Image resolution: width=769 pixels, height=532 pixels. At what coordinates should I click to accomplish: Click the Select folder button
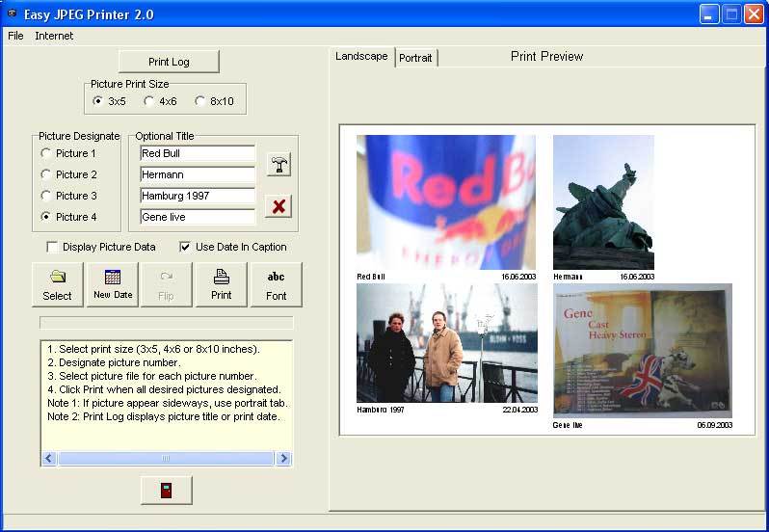point(58,284)
